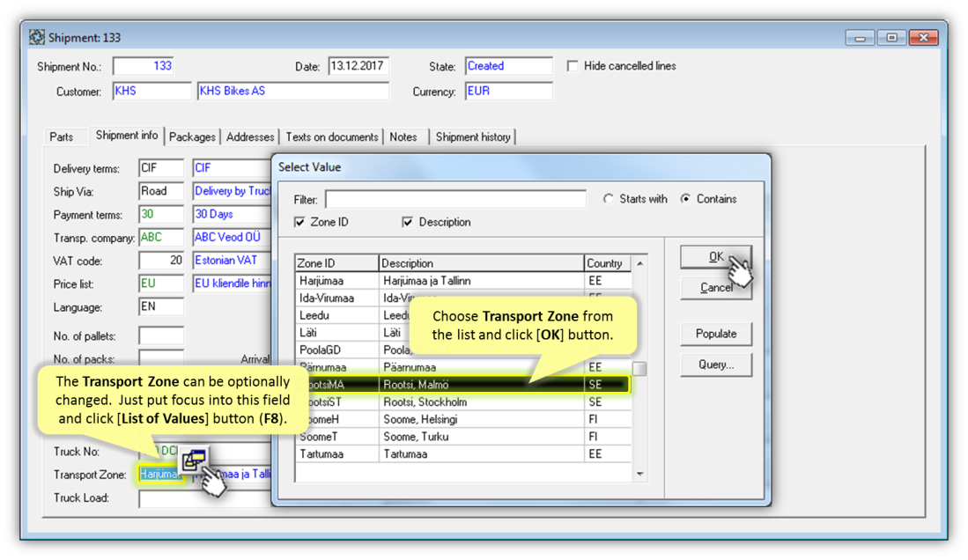Click the List of Values icon button

(x=194, y=459)
